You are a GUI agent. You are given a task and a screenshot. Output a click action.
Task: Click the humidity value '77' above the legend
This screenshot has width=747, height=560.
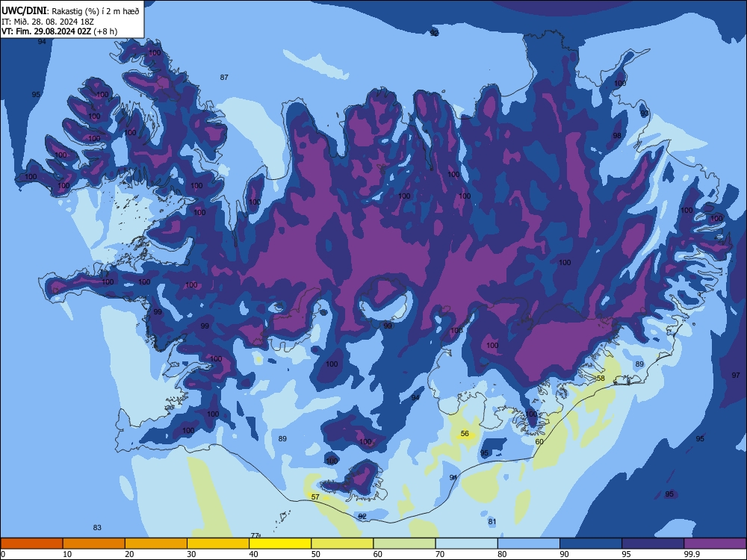coord(255,535)
